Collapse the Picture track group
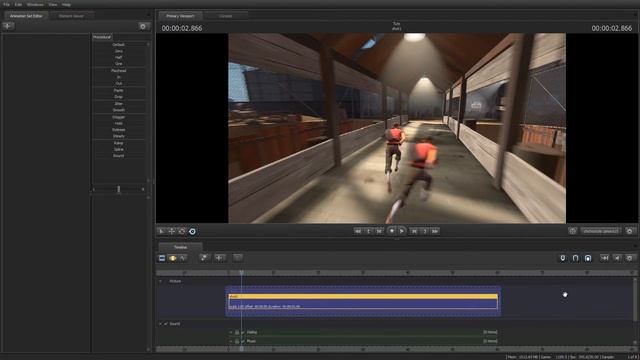The height and width of the screenshot is (360, 640). click(160, 281)
